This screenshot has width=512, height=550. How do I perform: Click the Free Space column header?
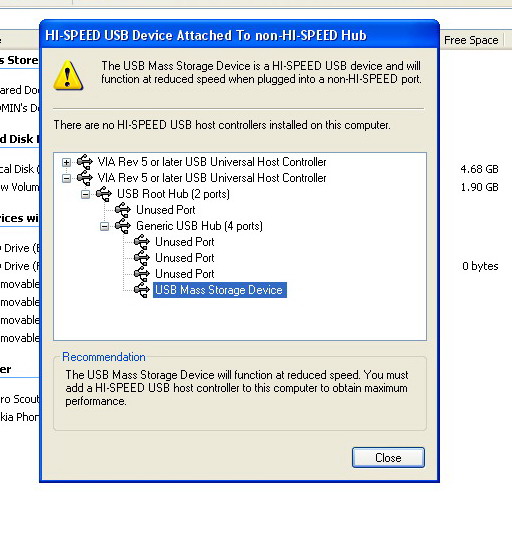pyautogui.click(x=471, y=40)
